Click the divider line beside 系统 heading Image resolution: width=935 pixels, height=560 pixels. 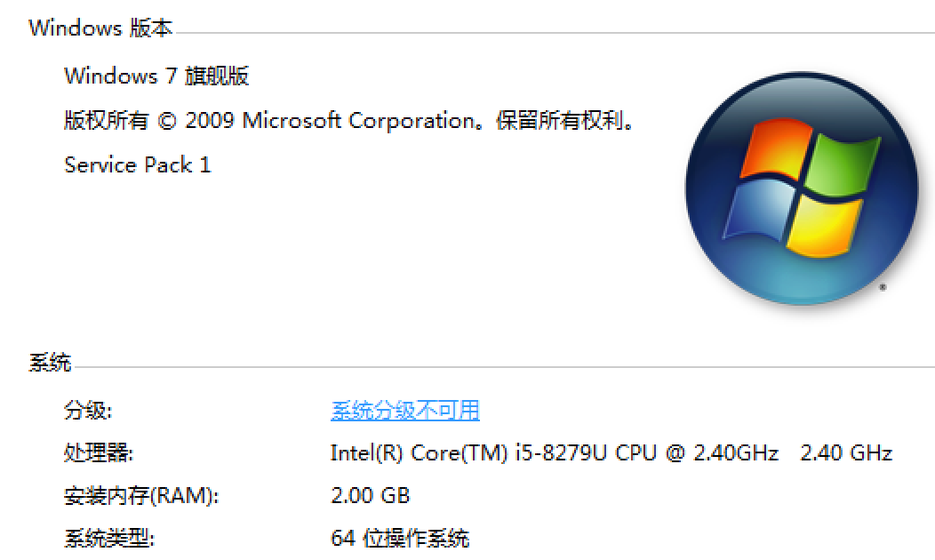[498, 367]
